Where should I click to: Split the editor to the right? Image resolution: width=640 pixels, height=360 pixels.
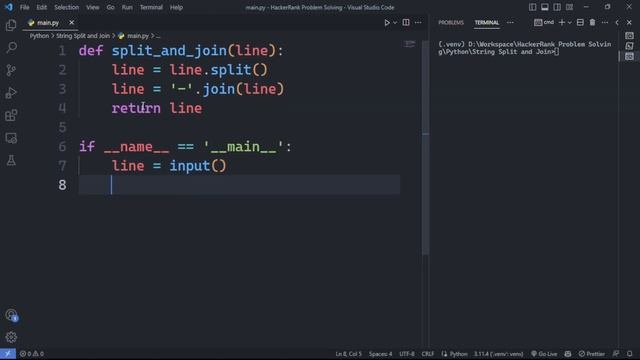(x=406, y=22)
